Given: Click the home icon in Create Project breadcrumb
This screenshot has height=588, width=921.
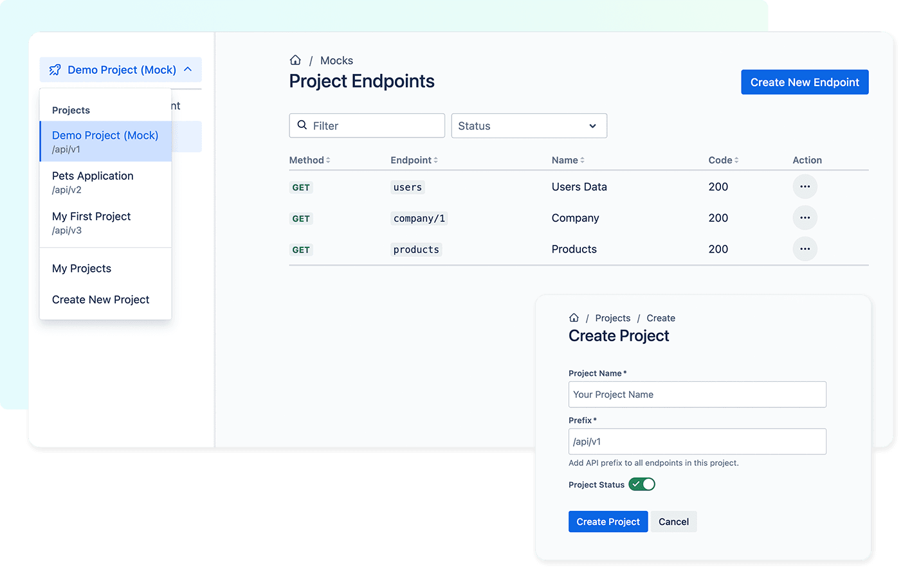Looking at the screenshot, I should click(x=574, y=317).
